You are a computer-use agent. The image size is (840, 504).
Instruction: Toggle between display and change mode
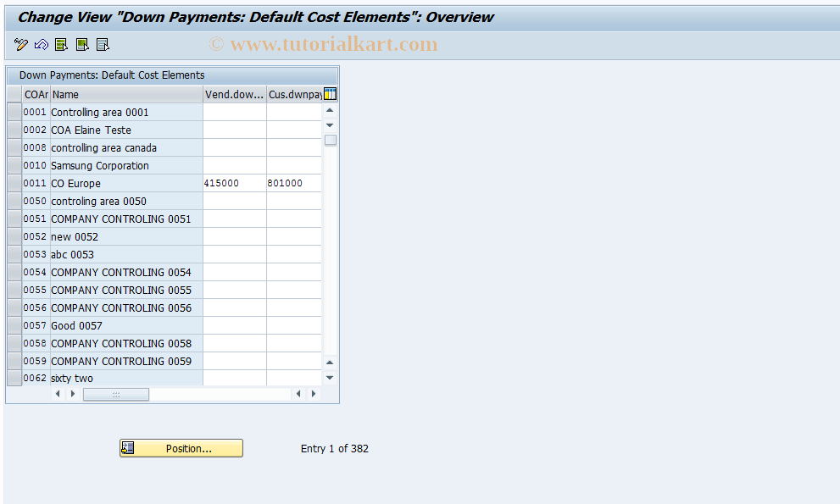click(x=20, y=44)
